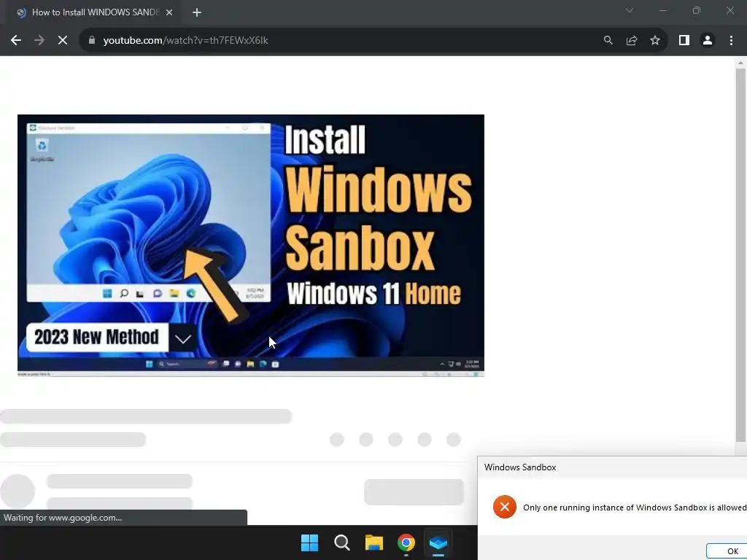Click the lock icon in address bar
The width and height of the screenshot is (747, 560).
tap(92, 41)
